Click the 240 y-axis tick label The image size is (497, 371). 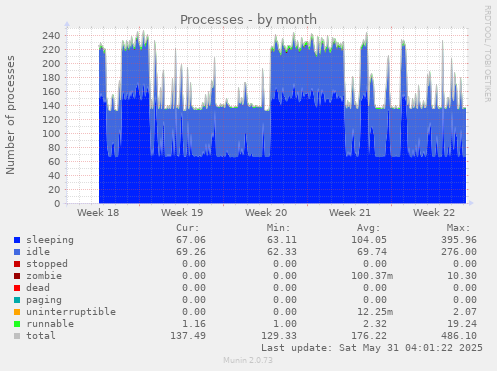(x=51, y=36)
